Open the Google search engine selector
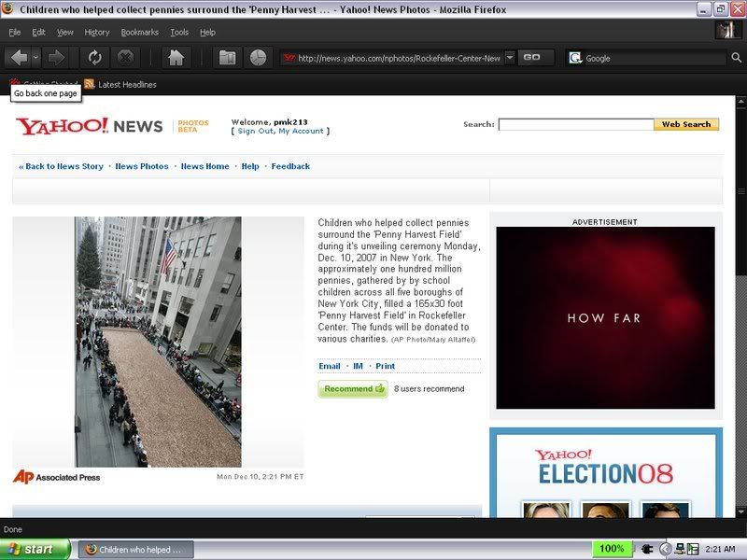Screen dimensions: 747x560 [575, 58]
